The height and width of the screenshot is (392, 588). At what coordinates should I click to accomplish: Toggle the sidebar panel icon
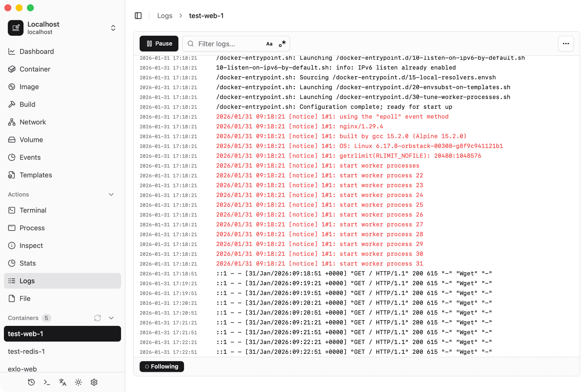pos(138,16)
